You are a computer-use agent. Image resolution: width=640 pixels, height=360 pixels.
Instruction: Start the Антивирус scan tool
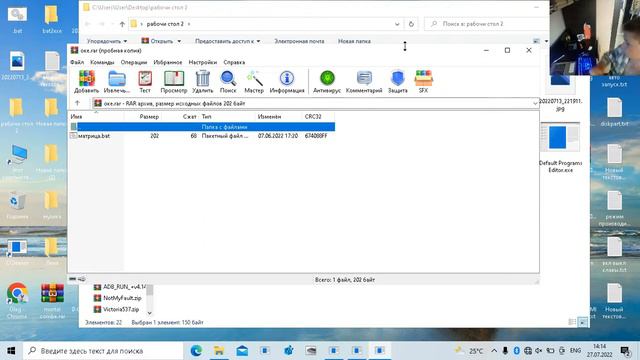327,81
